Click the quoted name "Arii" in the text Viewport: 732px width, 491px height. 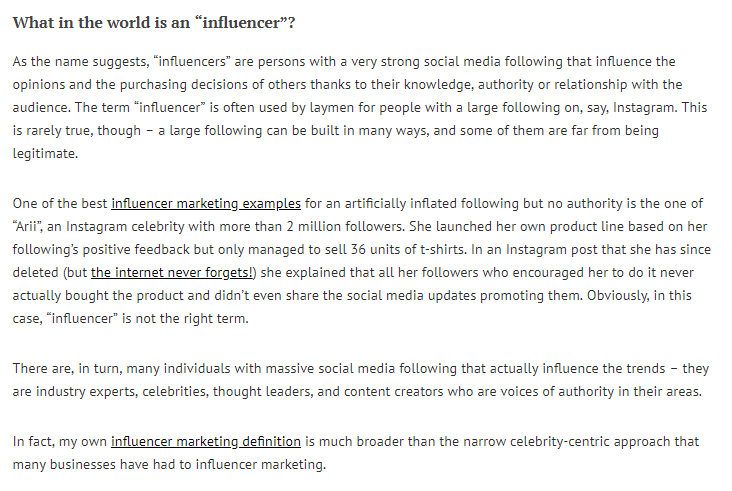pos(28,227)
